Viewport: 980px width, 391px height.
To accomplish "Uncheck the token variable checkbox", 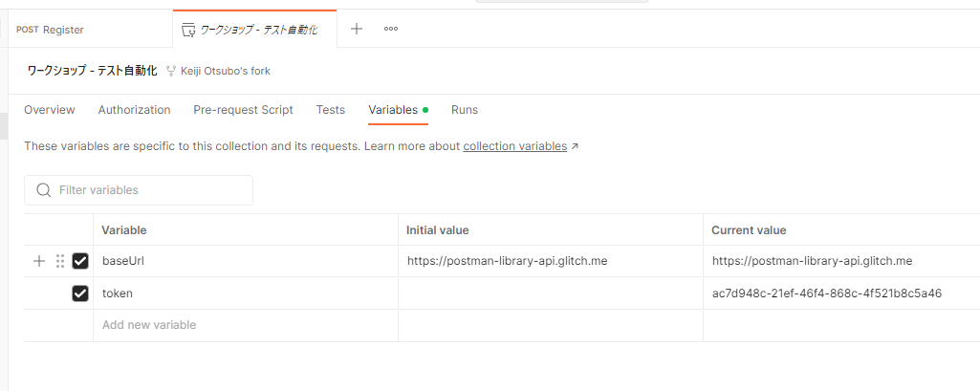I will (x=80, y=293).
